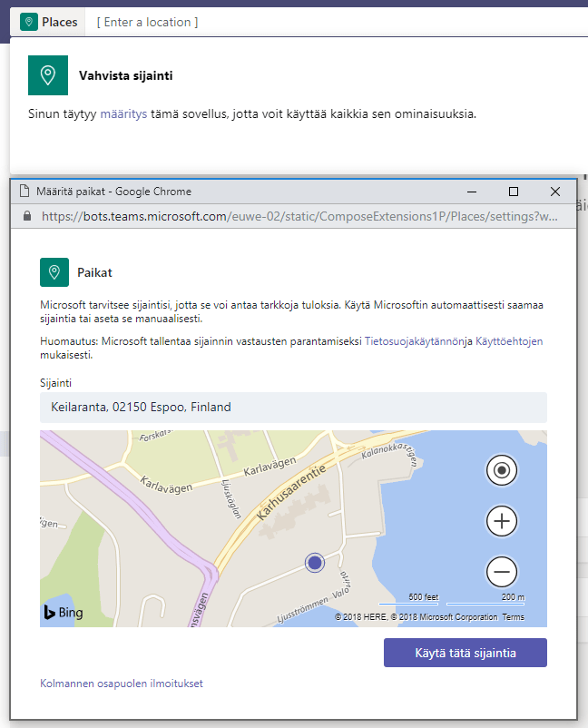Open the Terms link on the map
588x728 pixels.
coord(513,617)
